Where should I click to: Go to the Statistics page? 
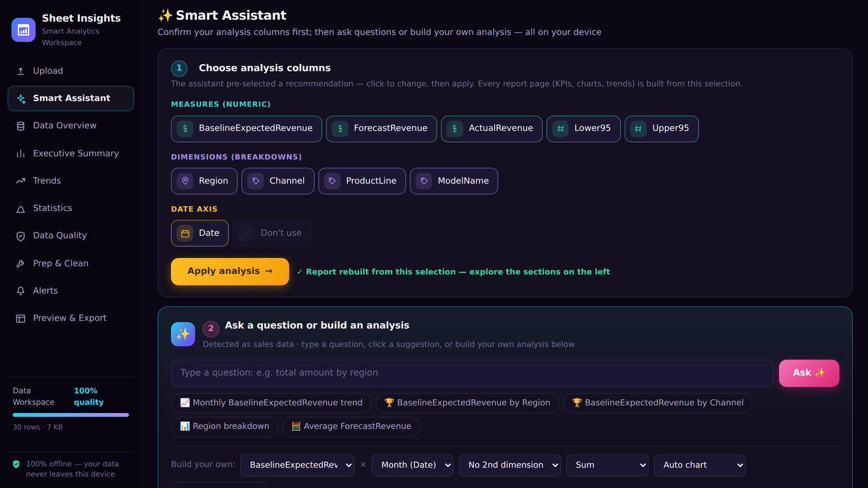[x=71, y=208]
